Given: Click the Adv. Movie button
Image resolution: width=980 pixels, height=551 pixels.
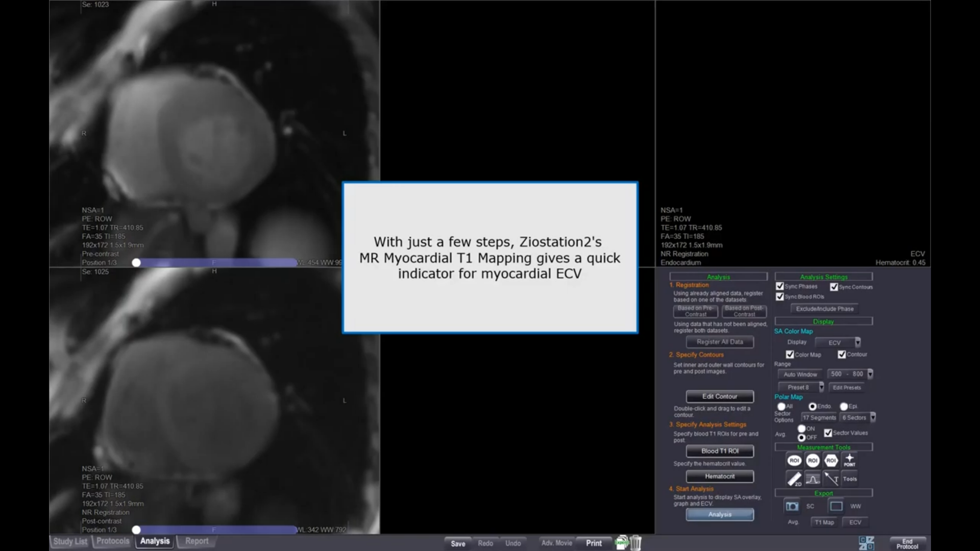Looking at the screenshot, I should coord(556,543).
